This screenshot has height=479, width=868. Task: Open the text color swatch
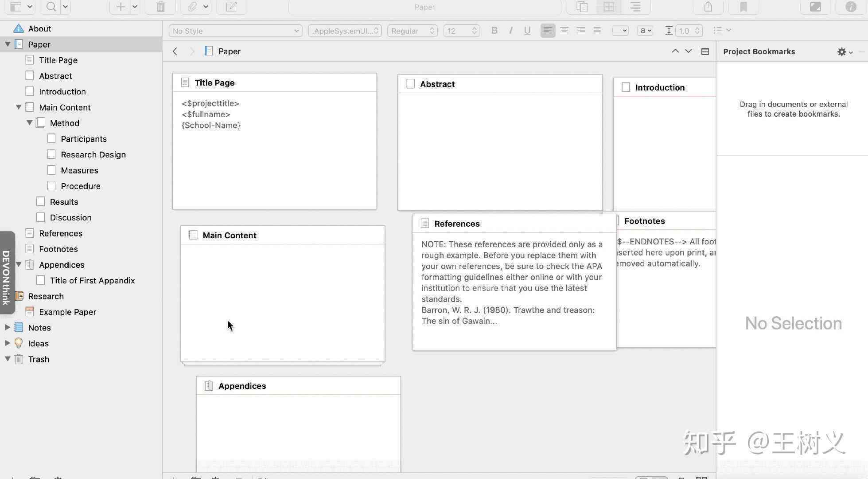pyautogui.click(x=620, y=31)
